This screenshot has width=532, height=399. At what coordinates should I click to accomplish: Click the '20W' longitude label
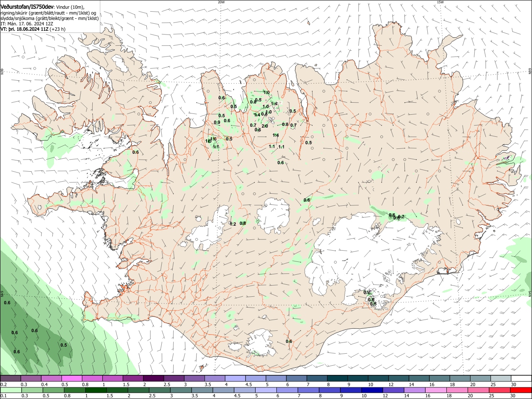(x=221, y=2)
